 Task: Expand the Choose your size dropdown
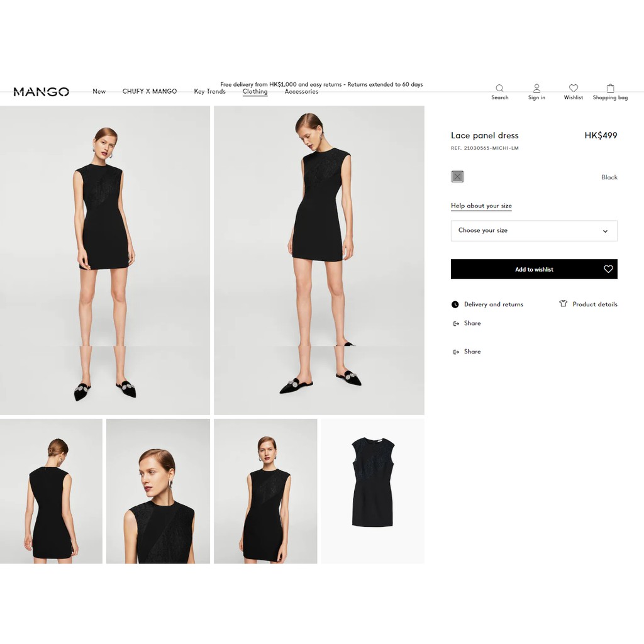coord(533,231)
